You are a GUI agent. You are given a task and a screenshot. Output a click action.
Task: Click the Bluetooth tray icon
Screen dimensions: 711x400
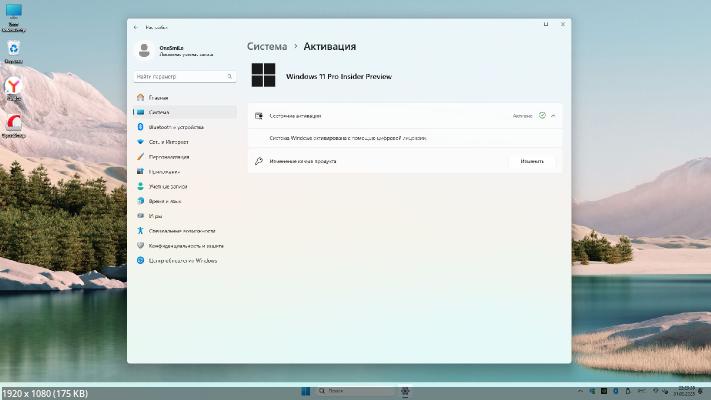[x=616, y=391]
